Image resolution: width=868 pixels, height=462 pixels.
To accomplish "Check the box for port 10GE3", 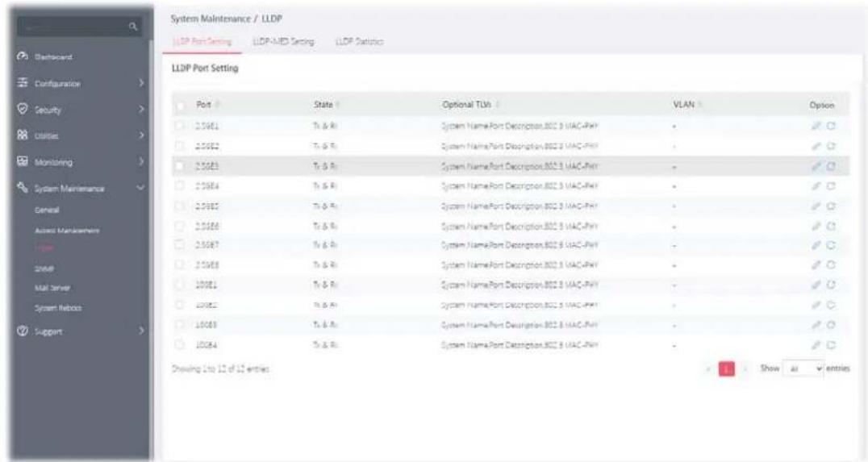I will click(x=179, y=325).
